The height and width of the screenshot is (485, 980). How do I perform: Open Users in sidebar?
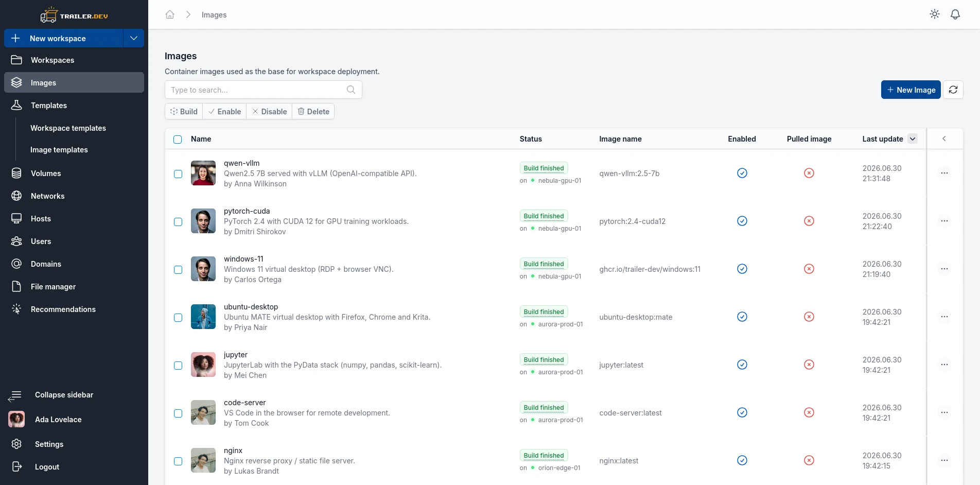(74, 241)
